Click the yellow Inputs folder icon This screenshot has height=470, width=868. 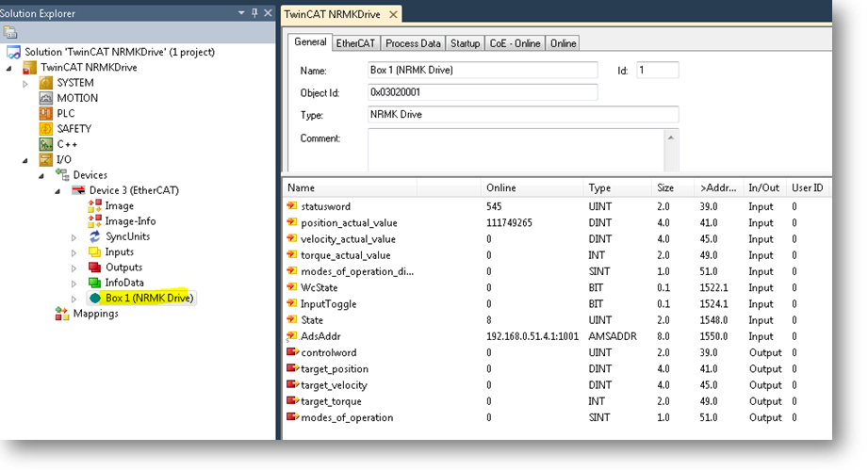tap(94, 252)
